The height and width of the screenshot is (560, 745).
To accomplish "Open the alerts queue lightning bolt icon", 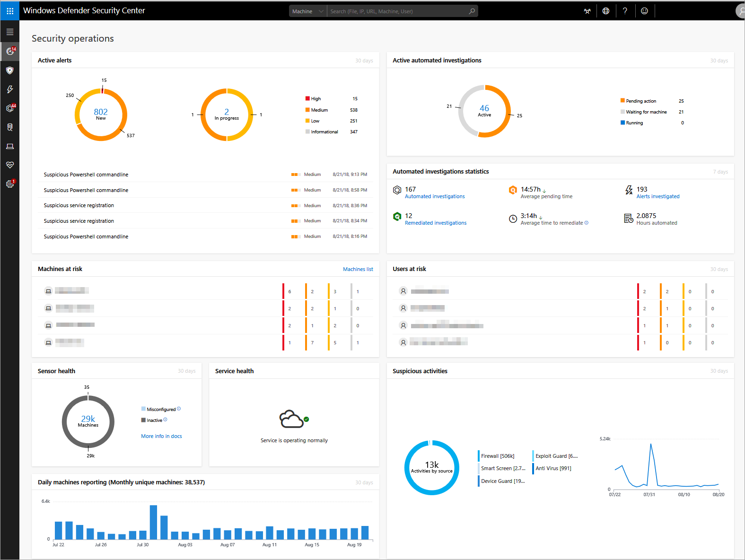I will tap(9, 89).
